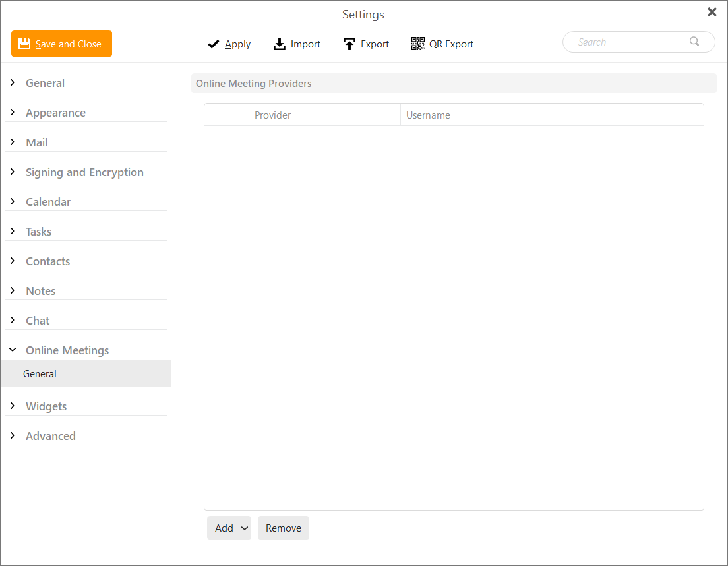
Task: Click the floppy disk icon on Save and Close
Action: pyautogui.click(x=24, y=43)
